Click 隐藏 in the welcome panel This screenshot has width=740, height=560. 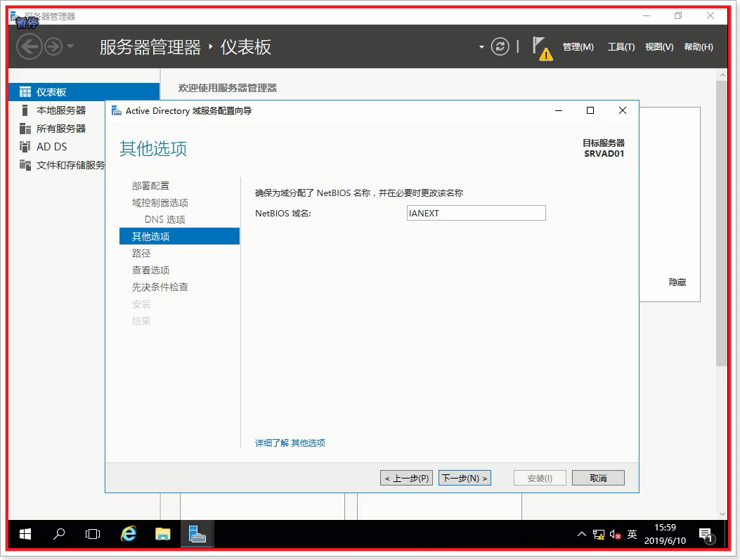[x=677, y=282]
